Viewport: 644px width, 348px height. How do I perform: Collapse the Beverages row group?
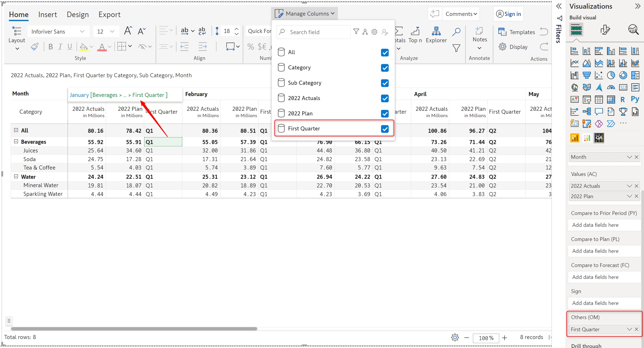(x=16, y=141)
